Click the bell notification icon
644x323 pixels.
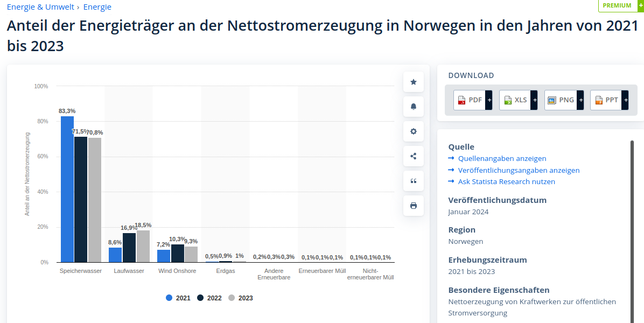[x=414, y=107]
